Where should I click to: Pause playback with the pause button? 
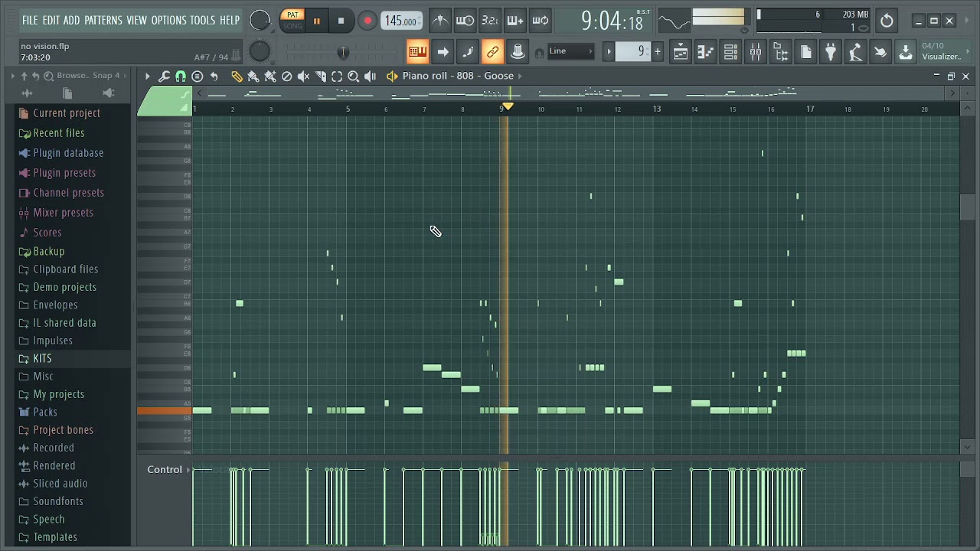tap(317, 21)
